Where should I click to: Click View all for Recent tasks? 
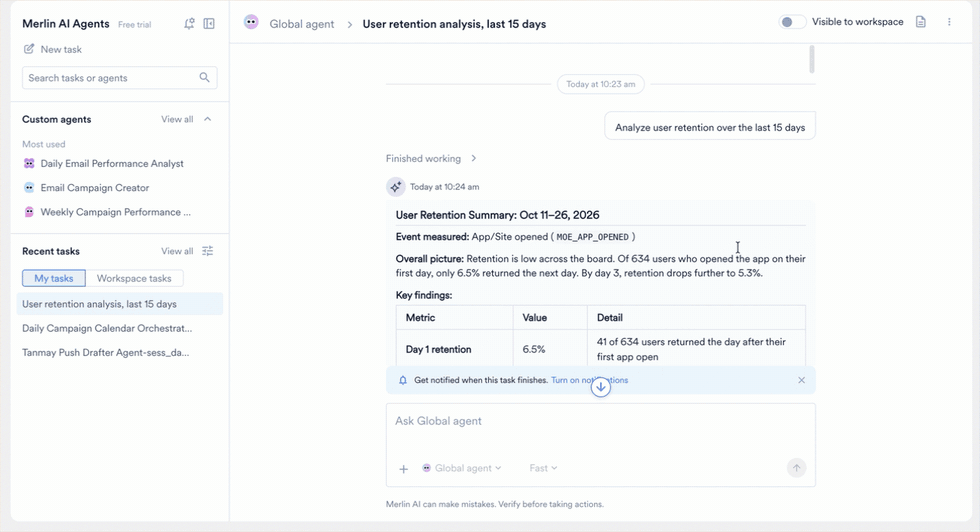point(177,251)
